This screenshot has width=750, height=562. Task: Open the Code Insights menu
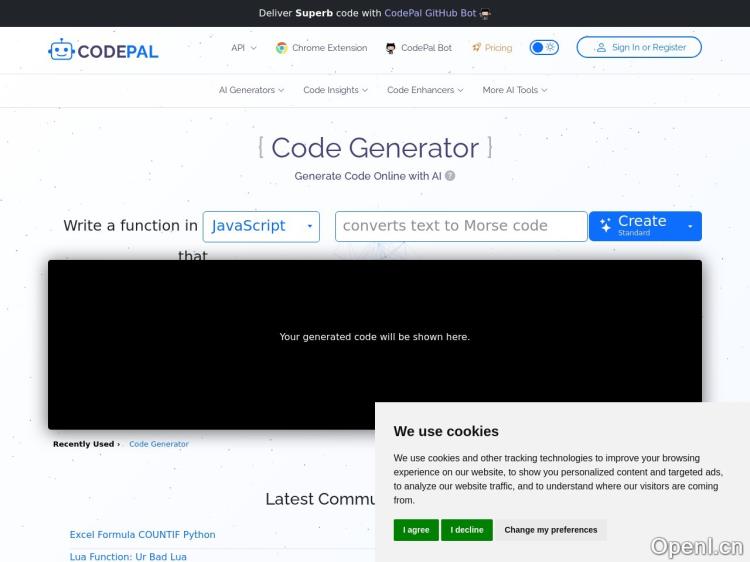[x=335, y=90]
